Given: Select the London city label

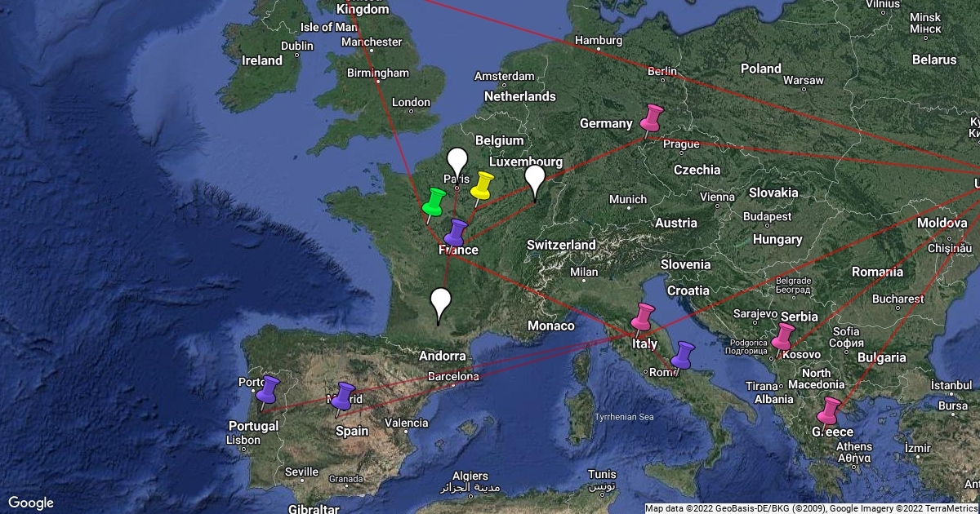Looking at the screenshot, I should click(411, 102).
